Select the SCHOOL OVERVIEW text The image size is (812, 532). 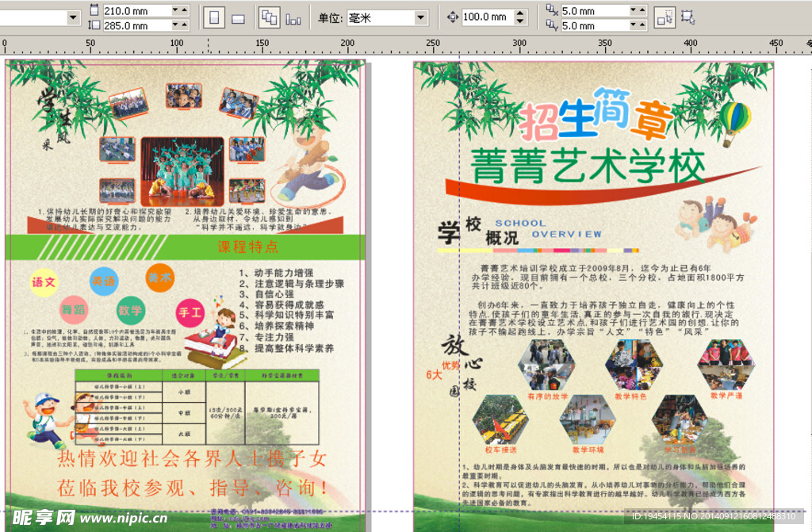(548, 228)
